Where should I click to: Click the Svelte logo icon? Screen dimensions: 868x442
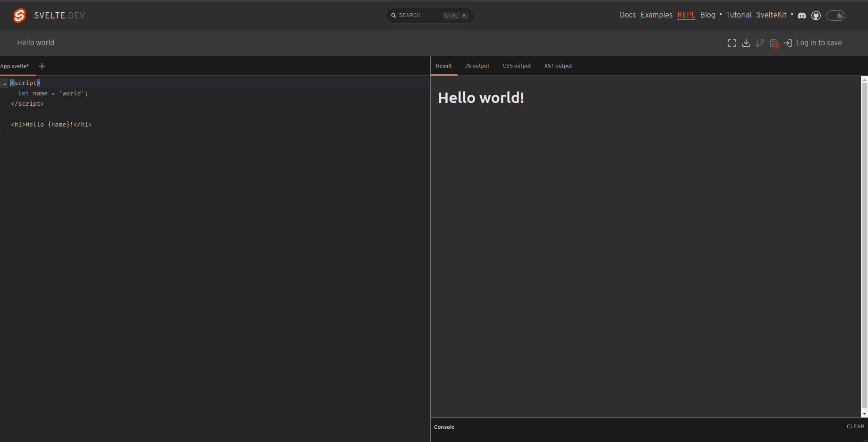(x=19, y=16)
